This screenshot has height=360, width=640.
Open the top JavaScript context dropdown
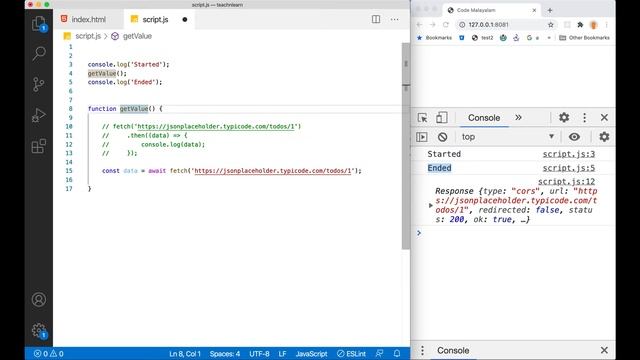click(x=507, y=137)
